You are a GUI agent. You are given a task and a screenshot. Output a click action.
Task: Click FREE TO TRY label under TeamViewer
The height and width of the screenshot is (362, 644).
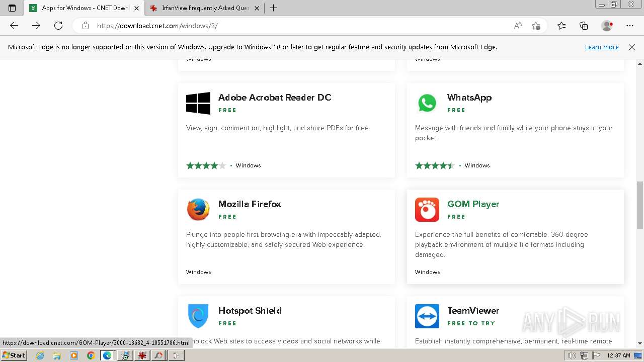point(471,323)
